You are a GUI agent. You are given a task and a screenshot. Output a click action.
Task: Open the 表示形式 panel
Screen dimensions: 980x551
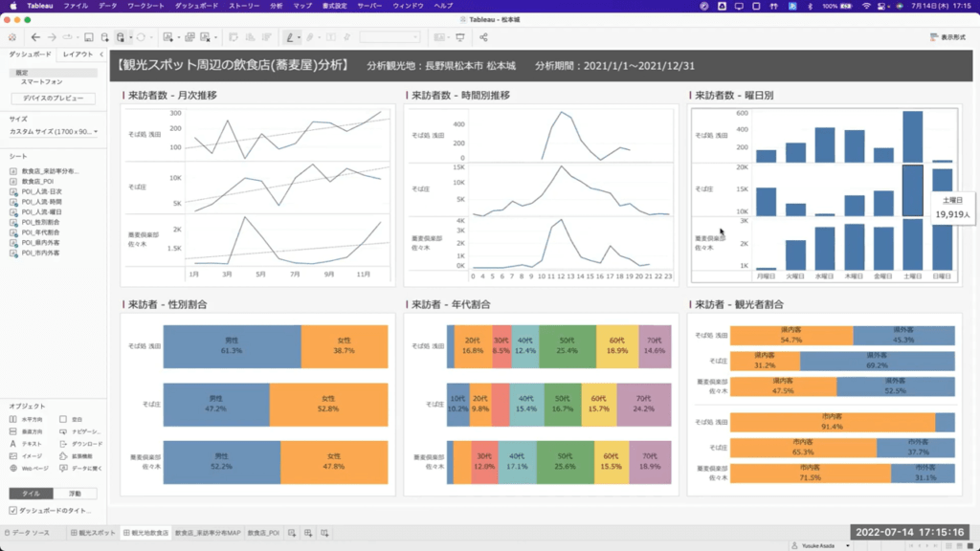(946, 37)
